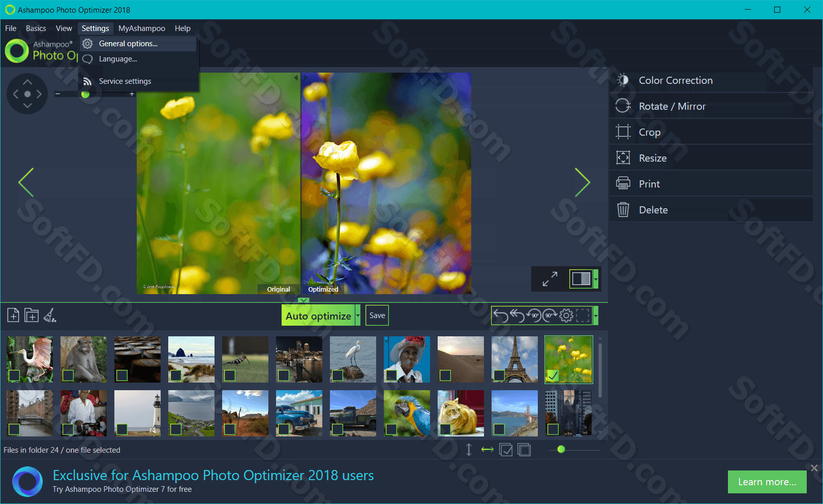Click the add file icon
Viewport: 823px width, 504px height.
[x=13, y=316]
